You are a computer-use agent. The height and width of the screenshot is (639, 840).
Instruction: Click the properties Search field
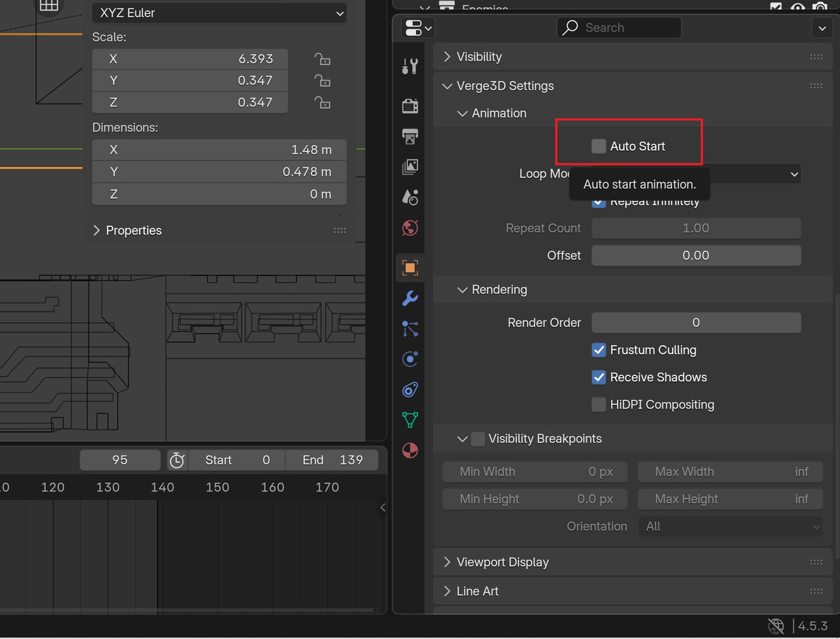point(619,27)
